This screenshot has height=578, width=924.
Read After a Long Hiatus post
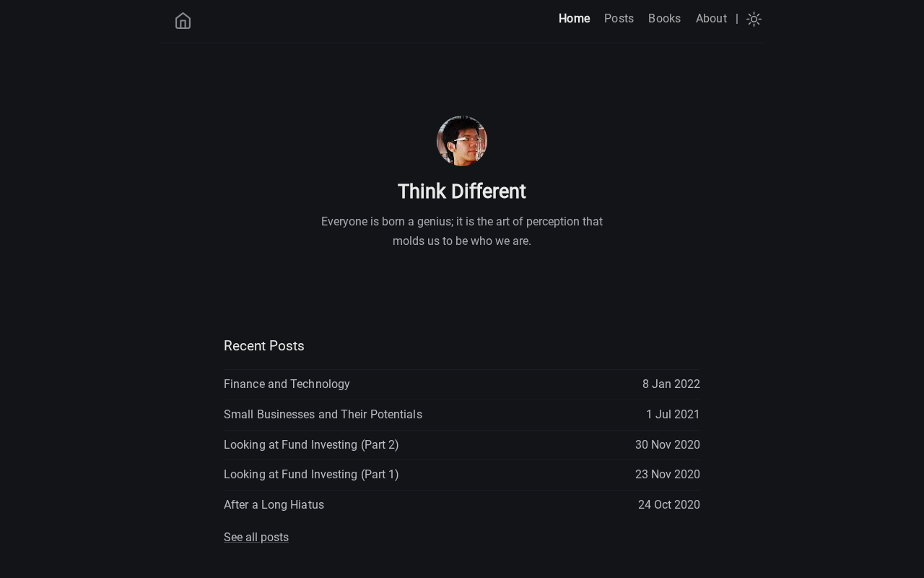[x=274, y=505]
